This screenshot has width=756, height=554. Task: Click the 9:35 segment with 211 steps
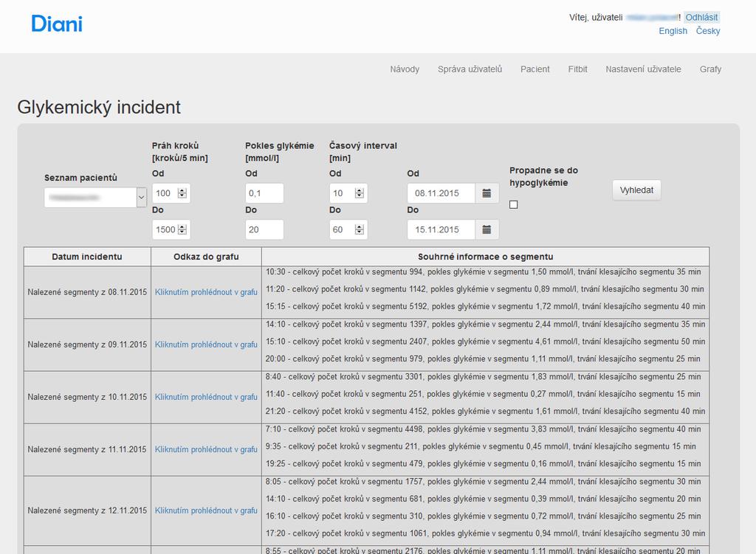pos(481,446)
